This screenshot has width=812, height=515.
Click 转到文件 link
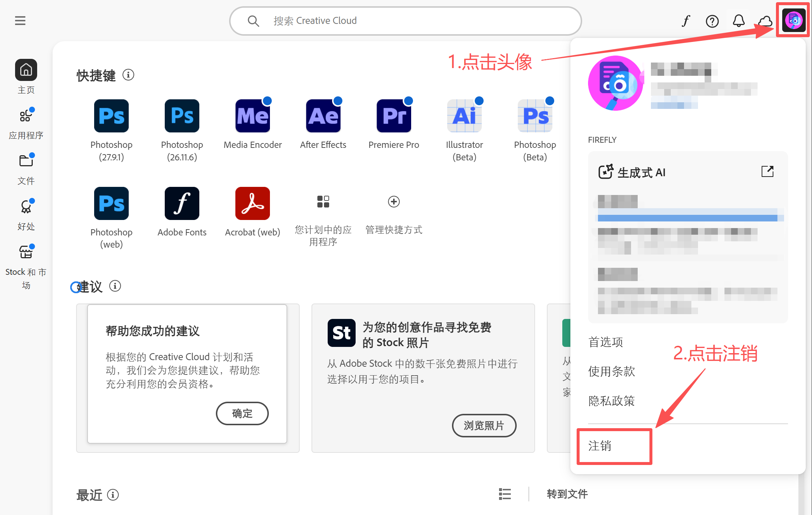567,494
